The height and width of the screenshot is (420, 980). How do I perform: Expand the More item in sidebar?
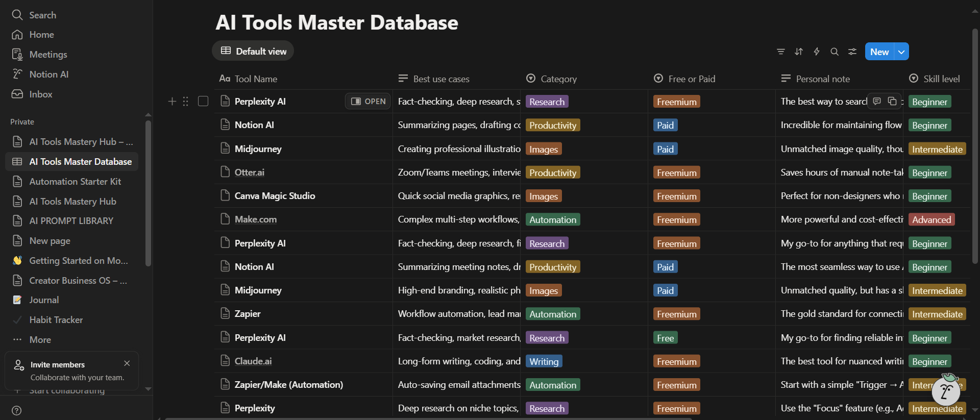[71, 340]
